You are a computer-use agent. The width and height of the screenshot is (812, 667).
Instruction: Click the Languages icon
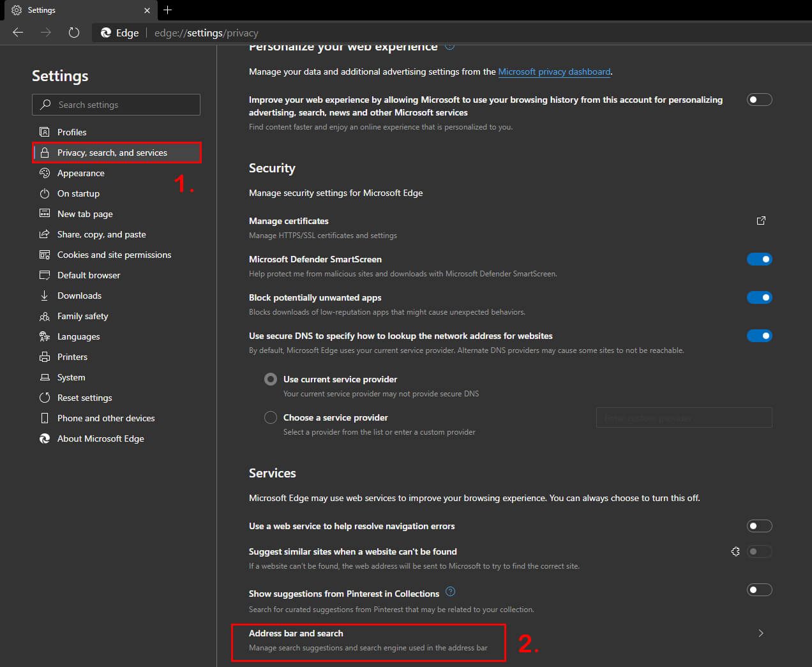pos(45,336)
